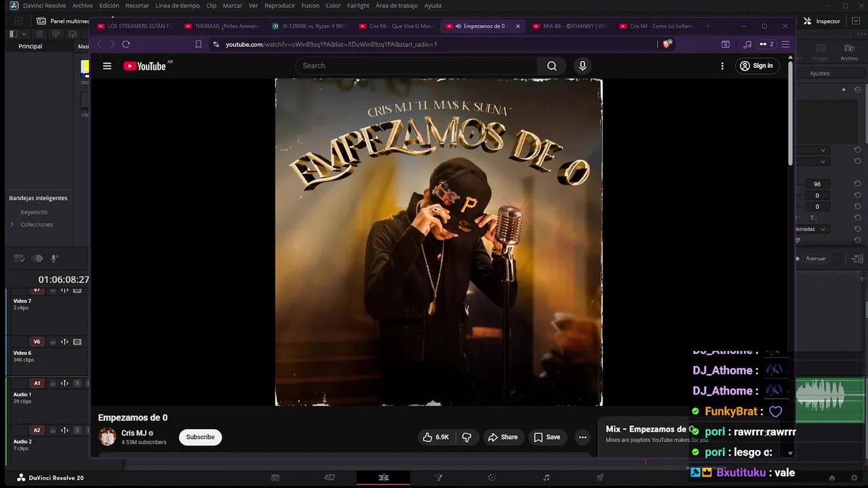
Task: Reload the YouTube page
Action: (x=126, y=44)
